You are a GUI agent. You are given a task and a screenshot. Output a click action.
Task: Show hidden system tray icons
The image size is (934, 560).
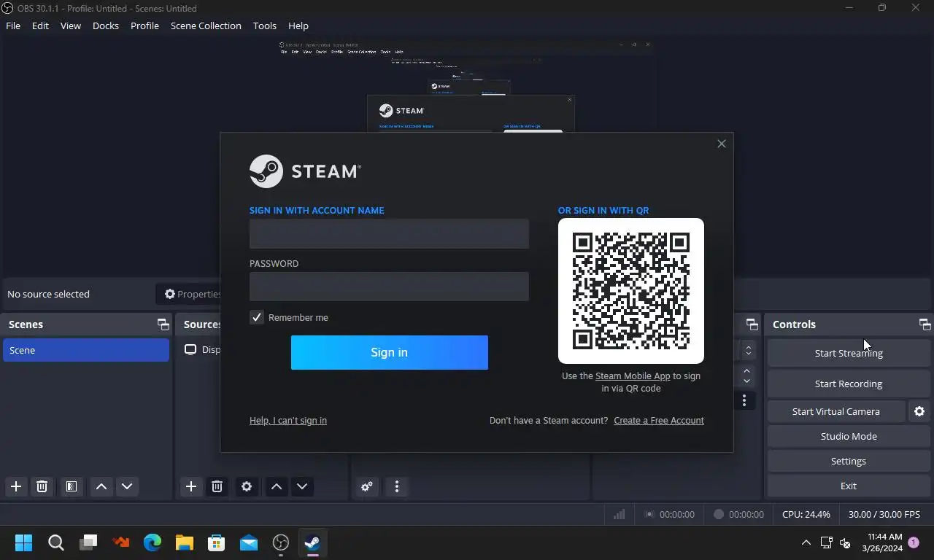[806, 542]
